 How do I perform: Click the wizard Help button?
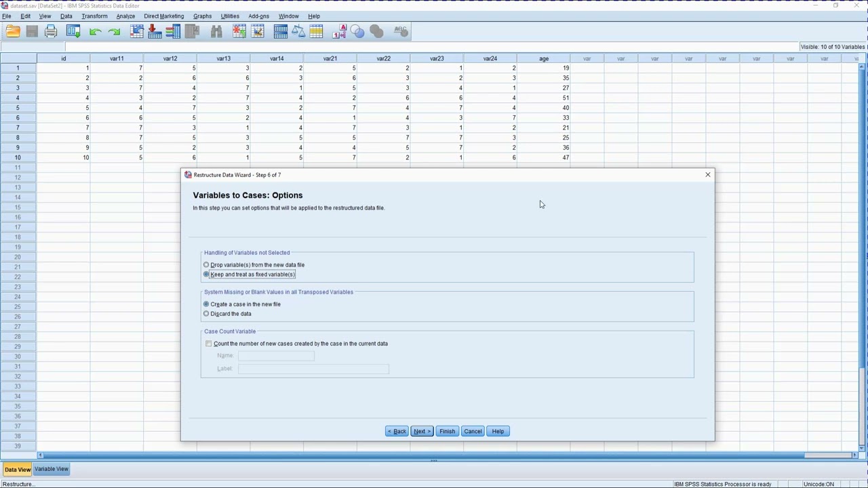tap(498, 431)
